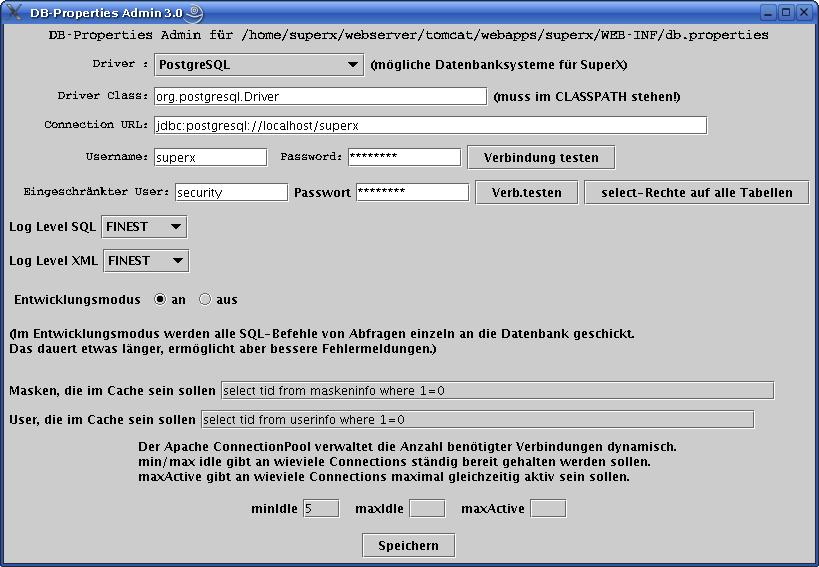The image size is (819, 567).
Task: Grant select-Rechte auf alle Tabellen
Action: pyautogui.click(x=697, y=193)
